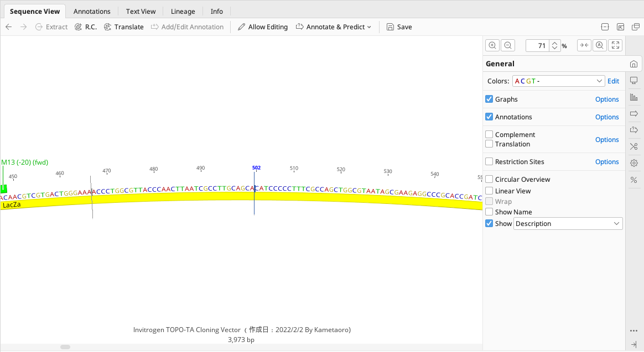644x352 pixels.
Task: Open the Colors scheme dropdown
Action: pyautogui.click(x=558, y=81)
